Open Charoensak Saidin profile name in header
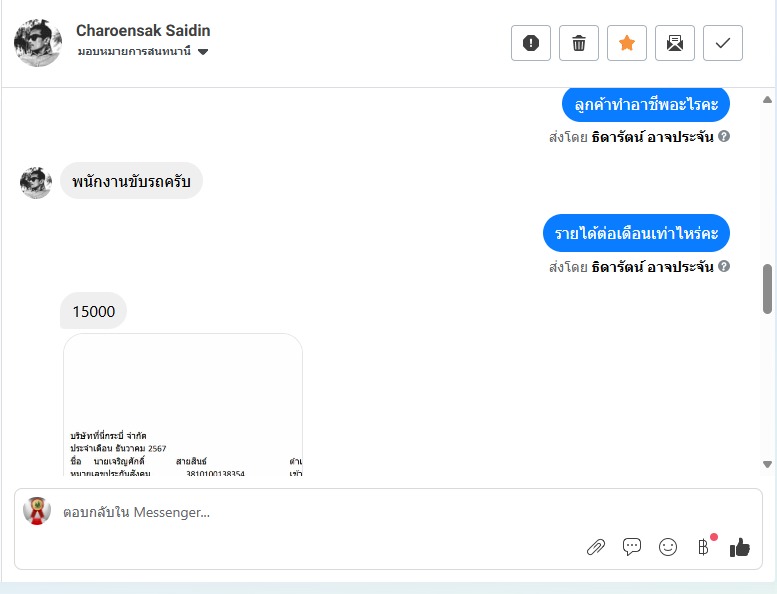The width and height of the screenshot is (777, 594). (x=143, y=31)
